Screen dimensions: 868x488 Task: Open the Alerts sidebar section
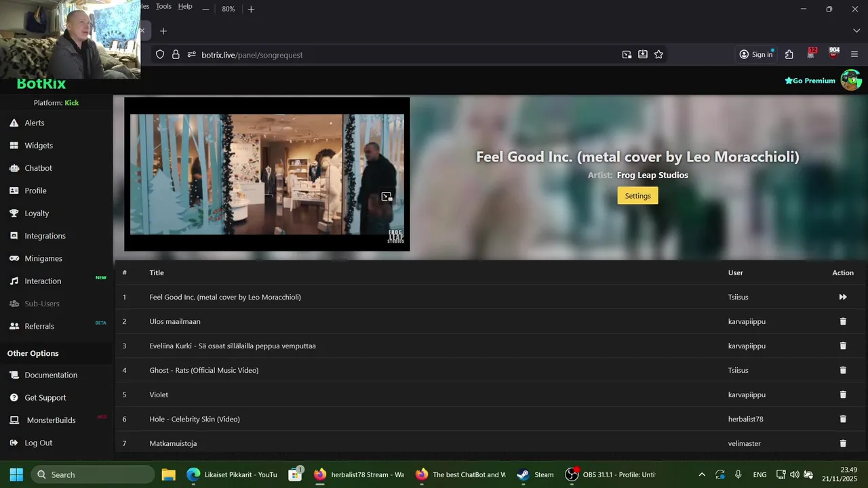click(34, 123)
